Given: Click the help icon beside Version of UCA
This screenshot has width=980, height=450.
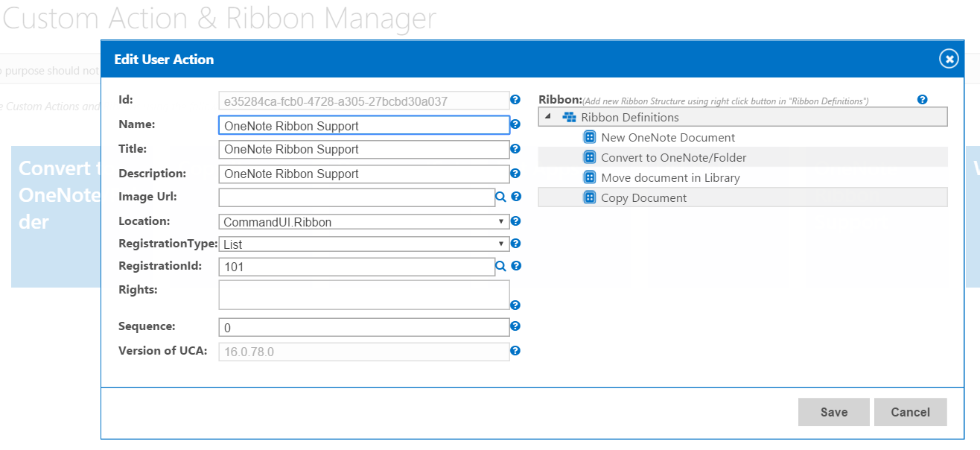Looking at the screenshot, I should pos(515,351).
